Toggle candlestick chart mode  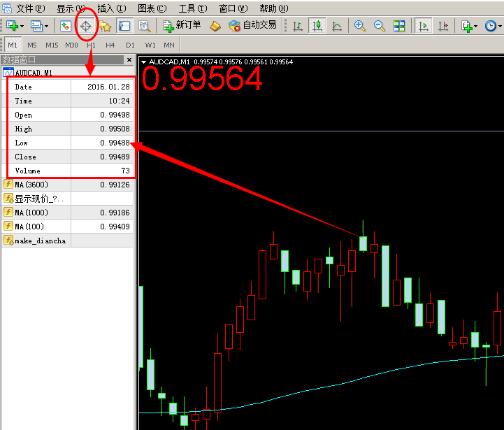tap(317, 26)
